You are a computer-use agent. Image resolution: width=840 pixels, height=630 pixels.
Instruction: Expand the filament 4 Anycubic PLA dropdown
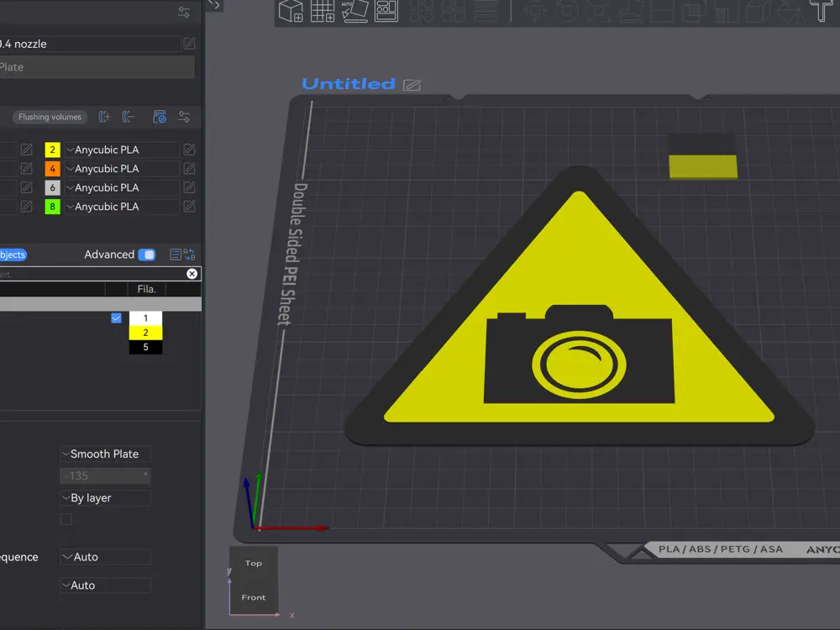pyautogui.click(x=122, y=168)
